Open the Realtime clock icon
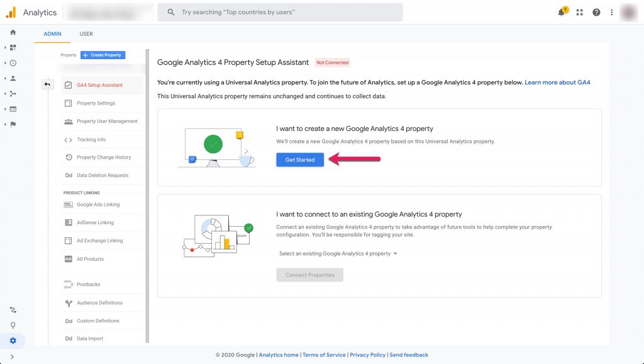 click(x=13, y=63)
